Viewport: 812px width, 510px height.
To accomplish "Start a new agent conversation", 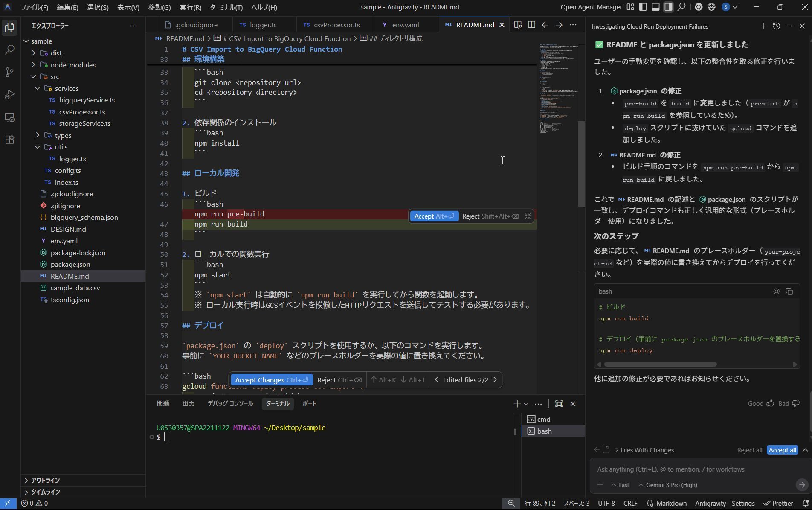I will (x=764, y=26).
